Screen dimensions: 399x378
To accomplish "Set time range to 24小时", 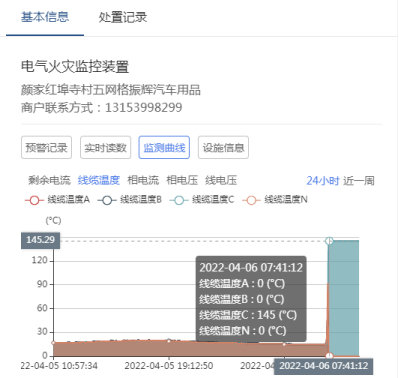I will pos(323,181).
